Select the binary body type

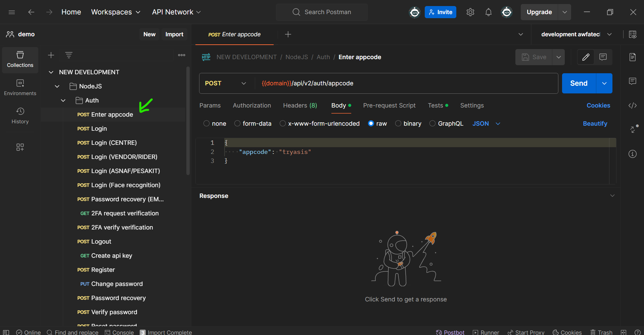pos(398,124)
